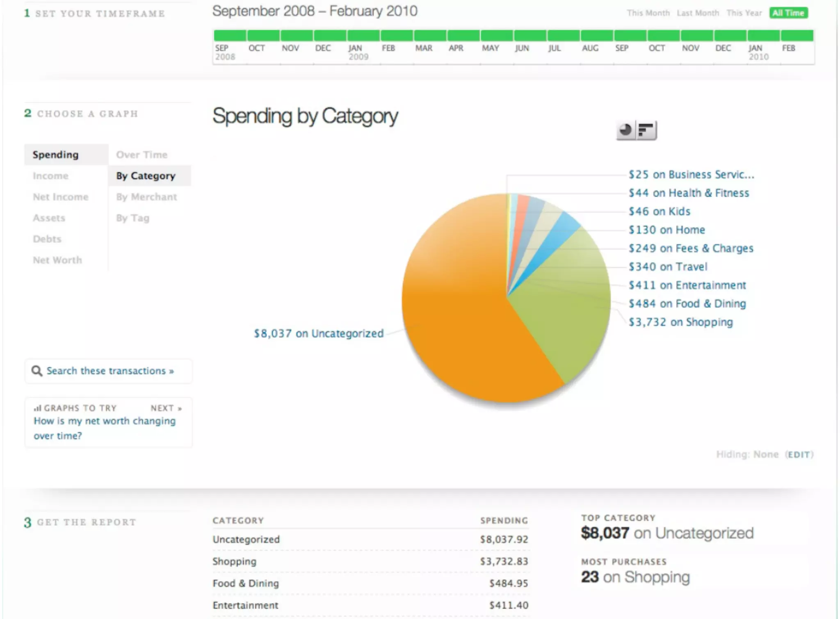Viewport: 840px width, 619px height.
Task: Click the Graphs To Try bars icon
Action: [x=37, y=408]
